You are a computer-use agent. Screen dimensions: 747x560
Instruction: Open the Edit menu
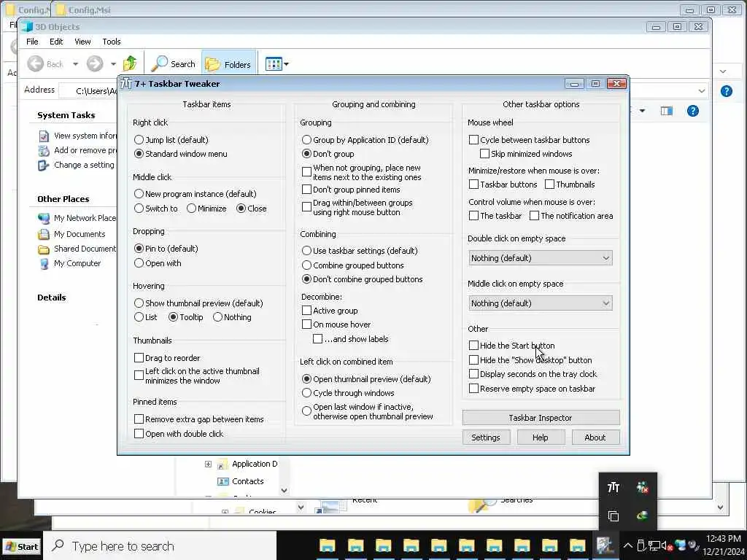tap(56, 42)
